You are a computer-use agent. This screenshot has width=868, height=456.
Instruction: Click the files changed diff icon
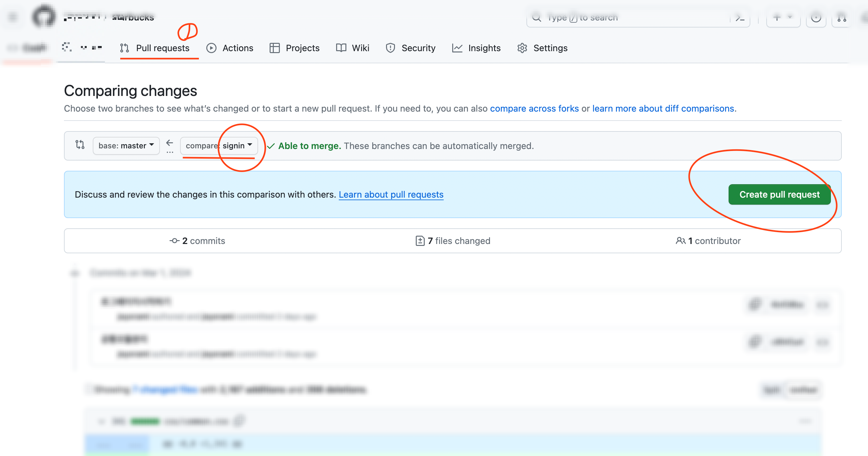coord(420,241)
